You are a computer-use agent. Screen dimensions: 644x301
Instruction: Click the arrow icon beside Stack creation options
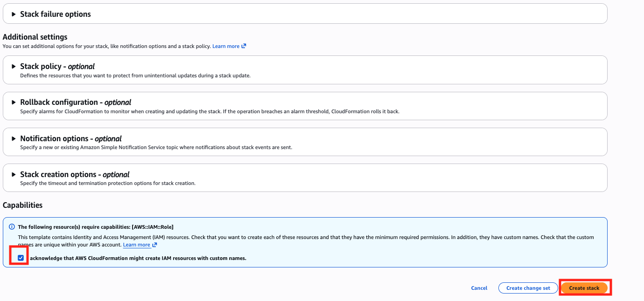(x=14, y=175)
